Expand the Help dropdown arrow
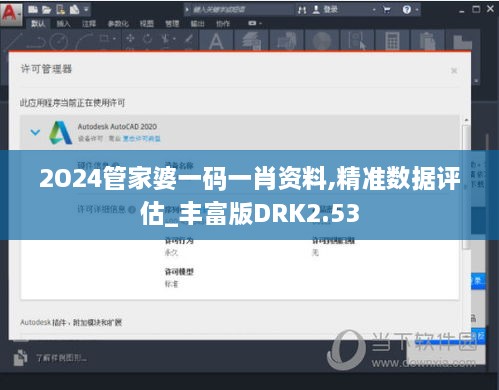This screenshot has height=390, width=499. tap(417, 10)
